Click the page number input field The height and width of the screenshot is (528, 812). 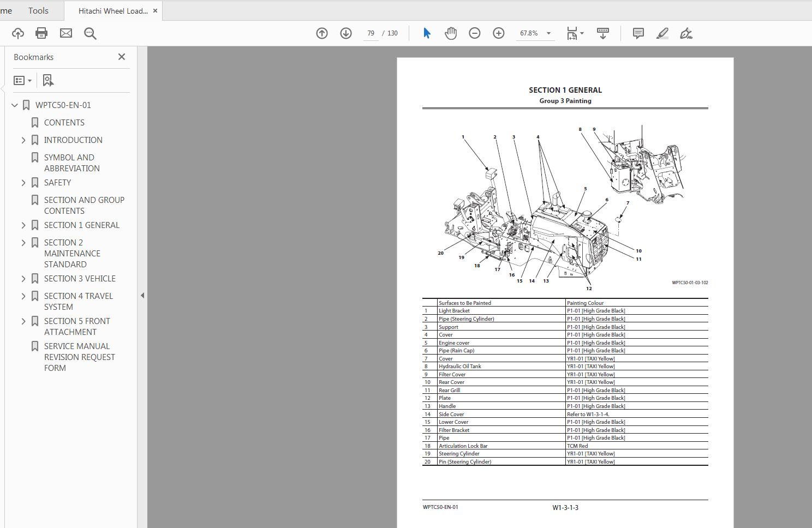(x=371, y=33)
